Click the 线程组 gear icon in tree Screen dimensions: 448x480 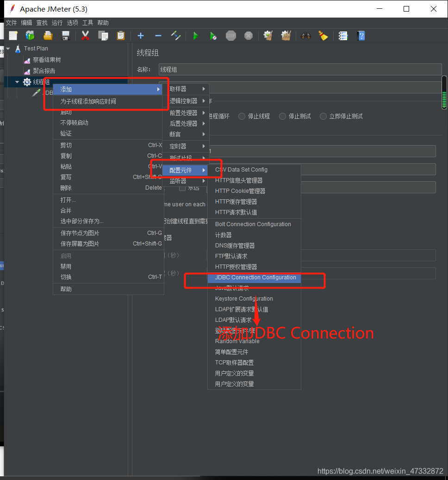[27, 82]
